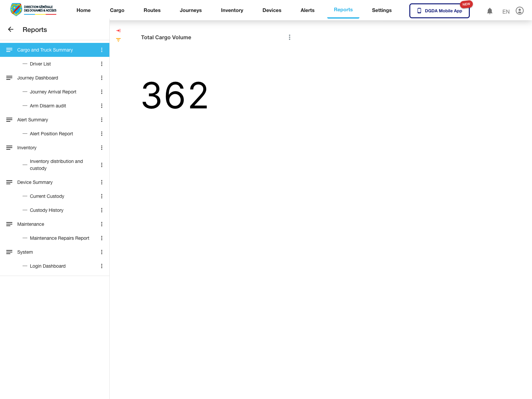Image resolution: width=532 pixels, height=399 pixels.
Task: Click the DGDA douanes logo
Action: 33,10
